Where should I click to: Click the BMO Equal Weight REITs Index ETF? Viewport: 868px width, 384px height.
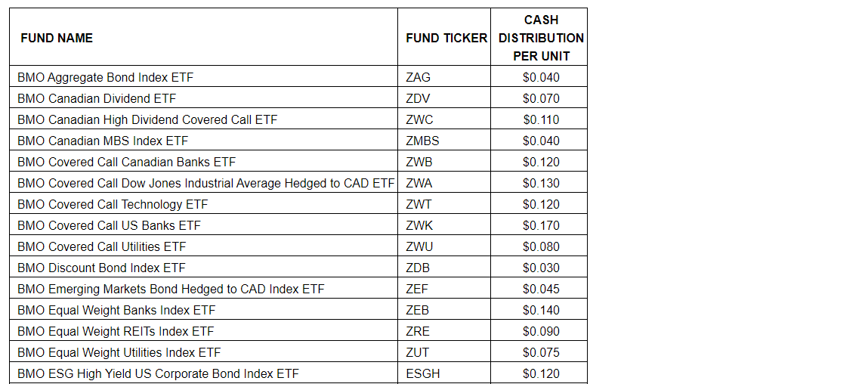click(x=116, y=331)
